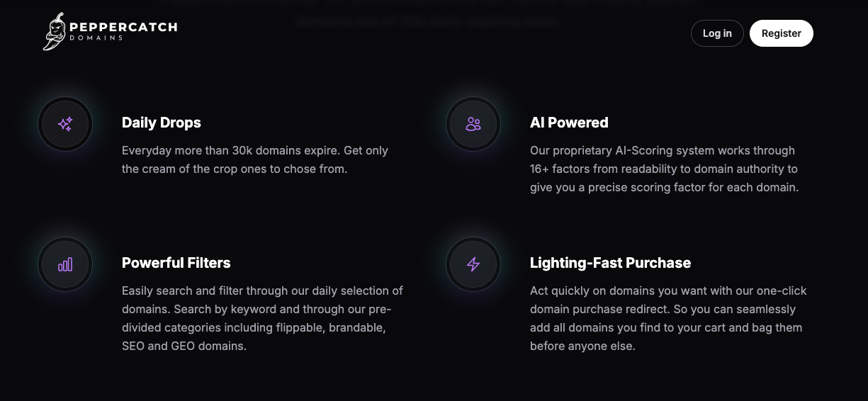
Task: Click the sparkles icon beside Daily Drops
Action: (65, 124)
